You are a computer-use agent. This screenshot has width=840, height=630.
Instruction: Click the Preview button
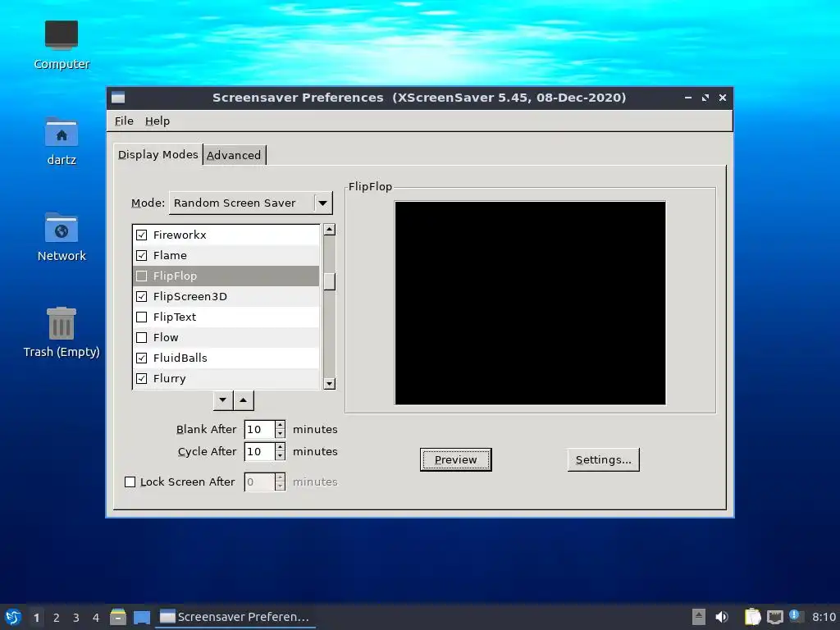(x=456, y=459)
